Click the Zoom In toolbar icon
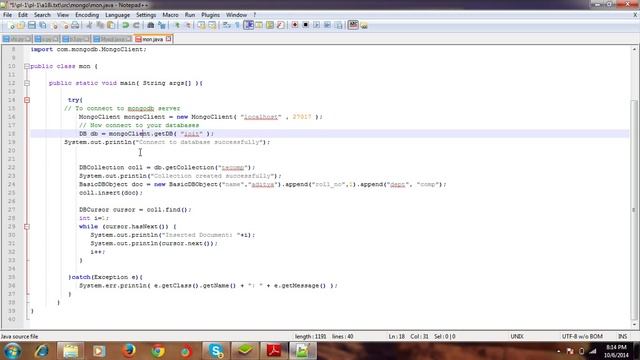Image resolution: width=640 pixels, height=360 pixels. click(x=177, y=25)
